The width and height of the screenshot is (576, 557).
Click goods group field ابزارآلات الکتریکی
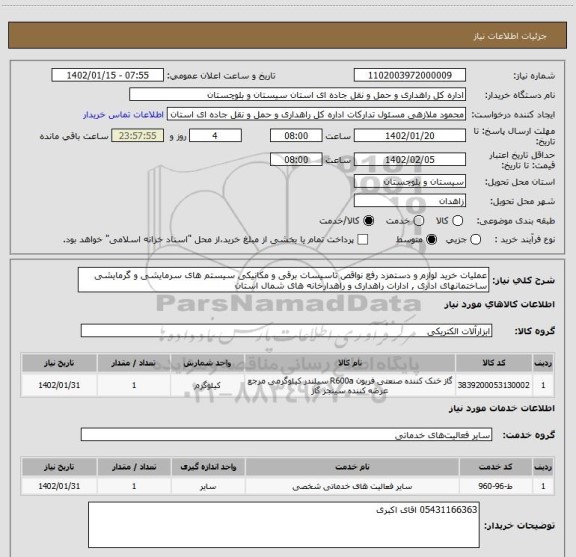(x=286, y=331)
